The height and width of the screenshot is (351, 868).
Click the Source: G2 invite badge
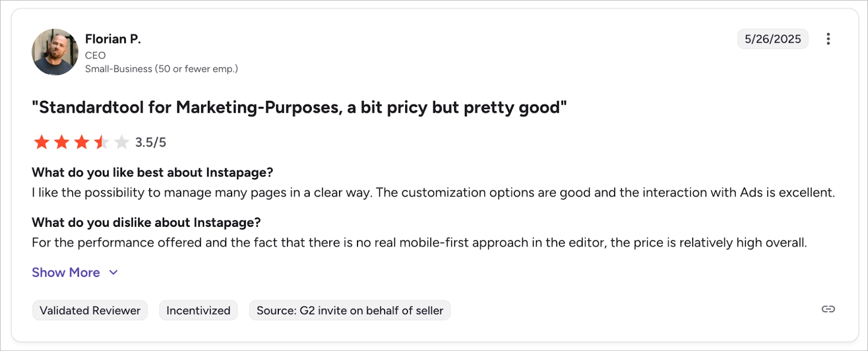click(x=349, y=310)
